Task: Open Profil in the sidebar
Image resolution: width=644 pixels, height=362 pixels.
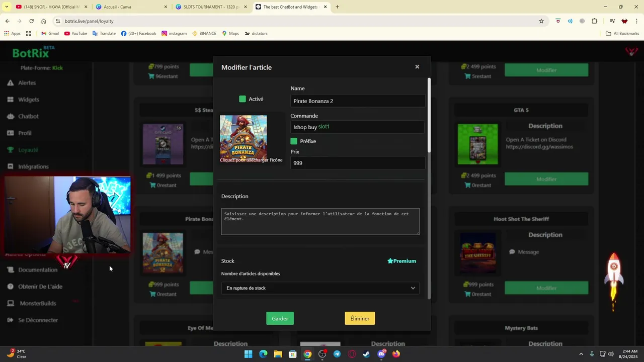Action: pos(25,133)
